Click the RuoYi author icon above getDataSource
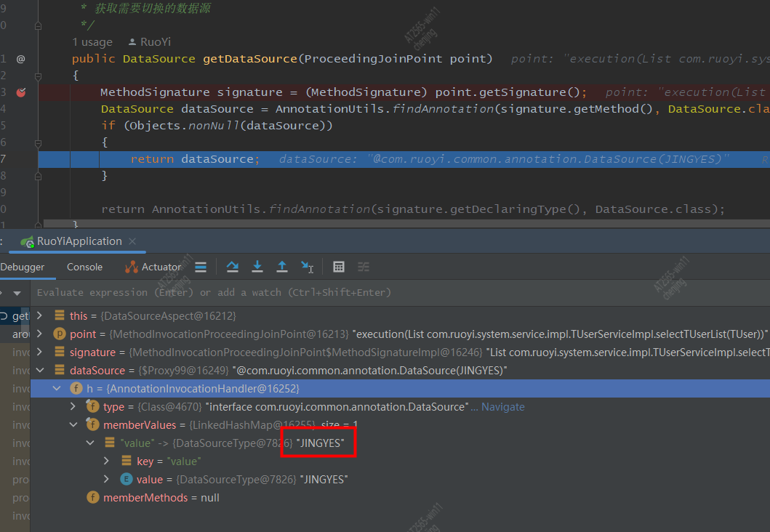Image resolution: width=770 pixels, height=532 pixels. [x=132, y=42]
